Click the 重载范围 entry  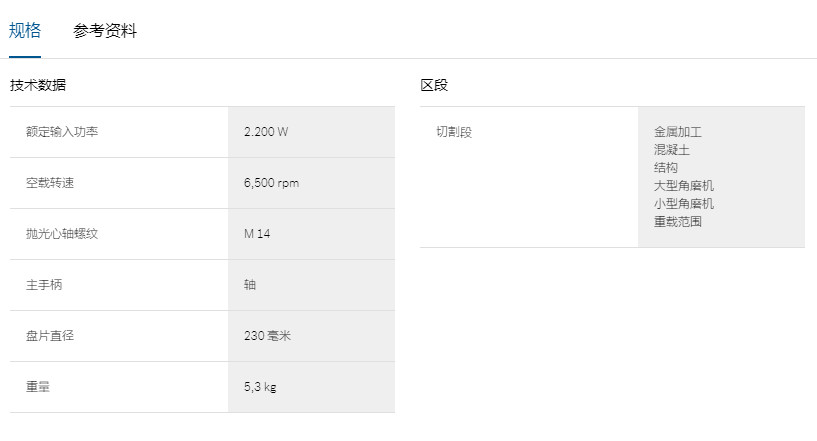click(678, 222)
